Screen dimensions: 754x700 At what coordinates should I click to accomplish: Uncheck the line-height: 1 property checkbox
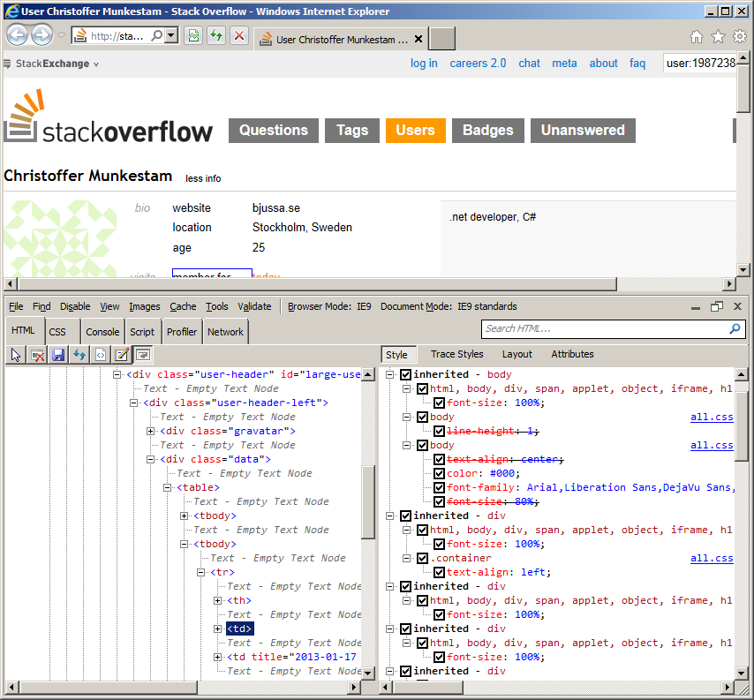click(439, 432)
